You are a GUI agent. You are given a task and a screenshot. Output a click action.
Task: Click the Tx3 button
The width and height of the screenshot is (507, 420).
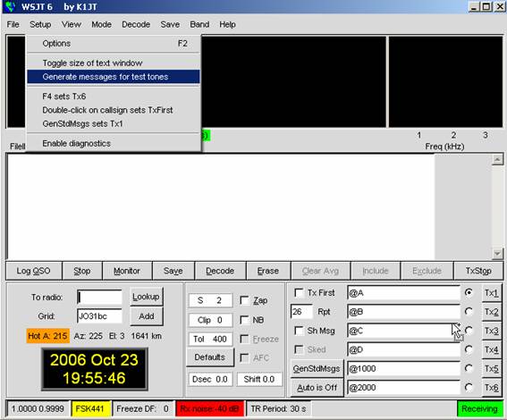pos(492,331)
